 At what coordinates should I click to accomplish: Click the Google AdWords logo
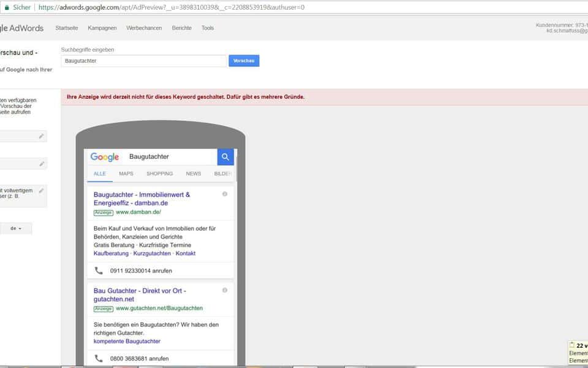pyautogui.click(x=22, y=28)
